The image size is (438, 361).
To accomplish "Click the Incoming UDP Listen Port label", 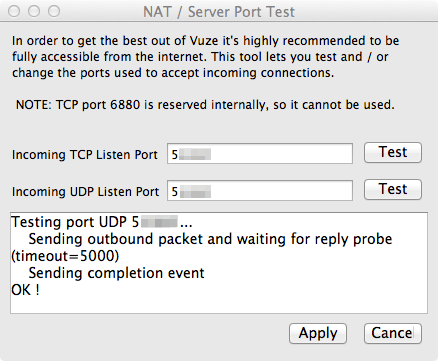I will [x=86, y=192].
